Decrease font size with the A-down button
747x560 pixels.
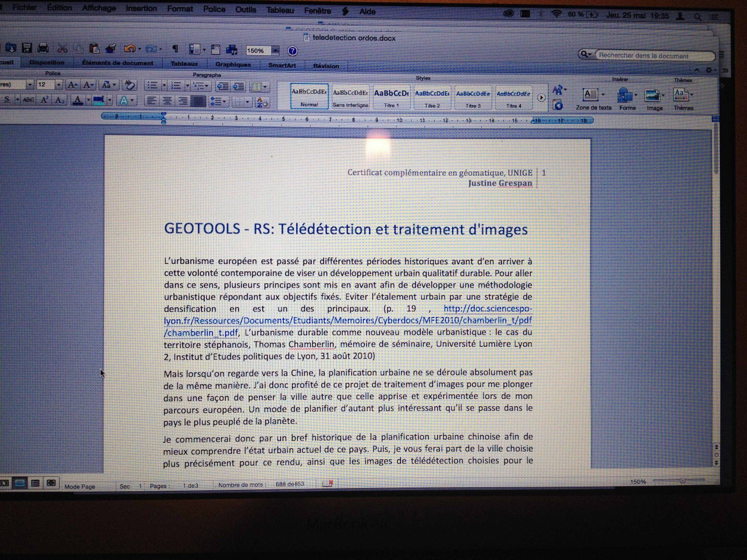(x=88, y=85)
